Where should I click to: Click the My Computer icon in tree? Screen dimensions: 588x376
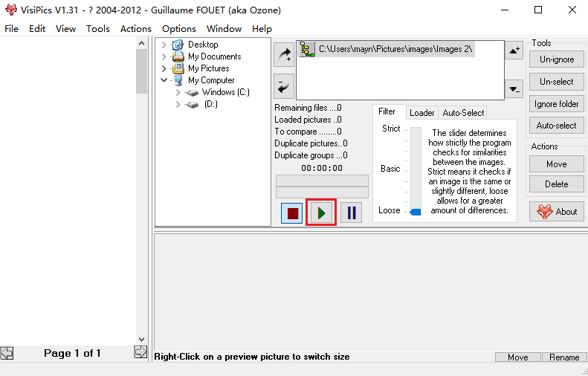tap(178, 80)
